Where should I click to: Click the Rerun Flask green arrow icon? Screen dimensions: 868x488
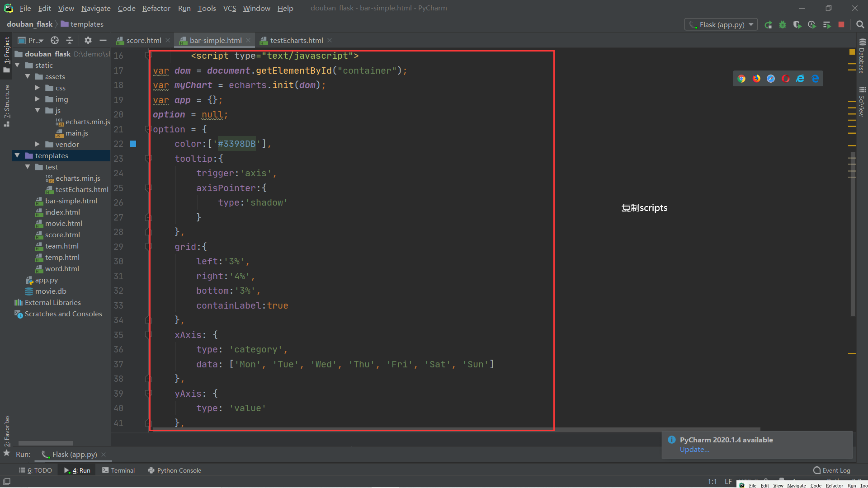[768, 25]
